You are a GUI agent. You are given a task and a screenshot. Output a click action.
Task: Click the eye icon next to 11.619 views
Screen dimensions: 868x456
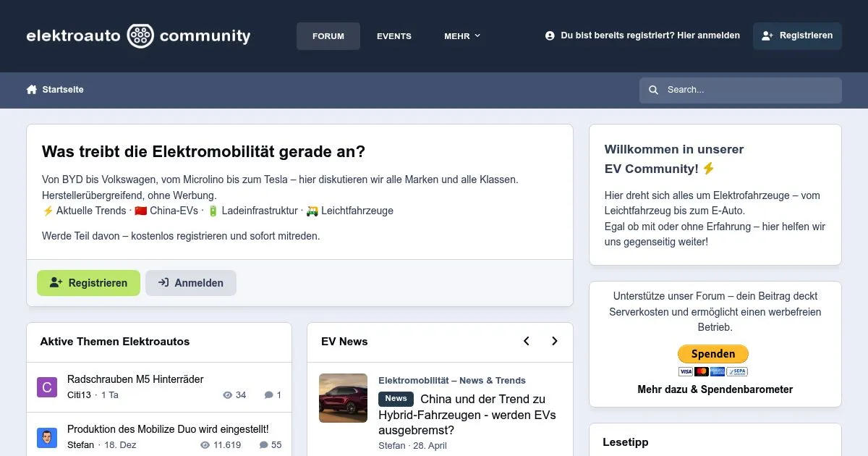(x=205, y=445)
